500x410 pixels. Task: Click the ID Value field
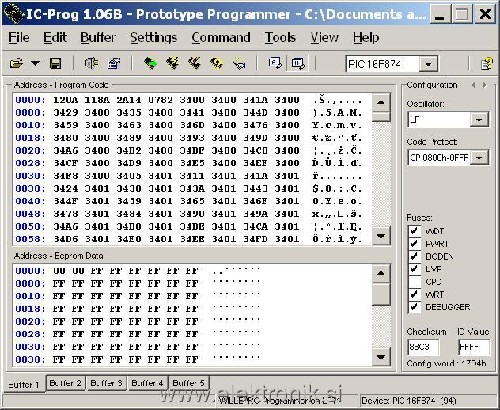(474, 347)
